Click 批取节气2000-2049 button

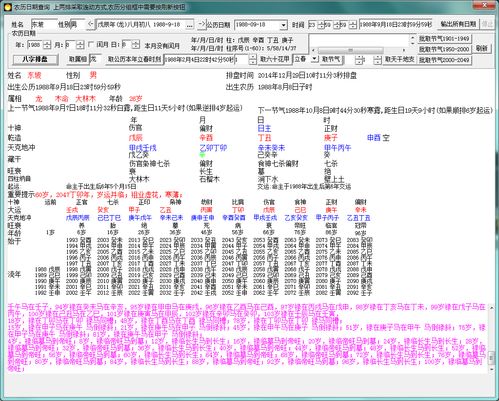click(x=444, y=60)
